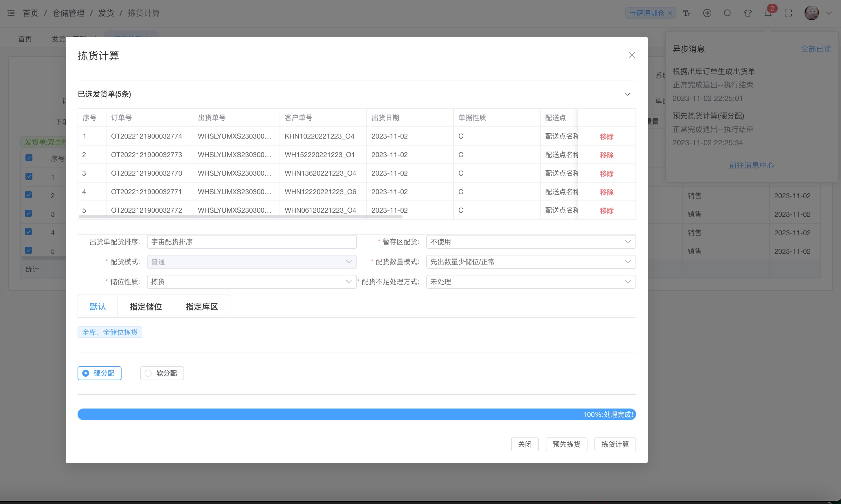Open the font size adjustment icon
The image size is (841, 504).
click(686, 13)
